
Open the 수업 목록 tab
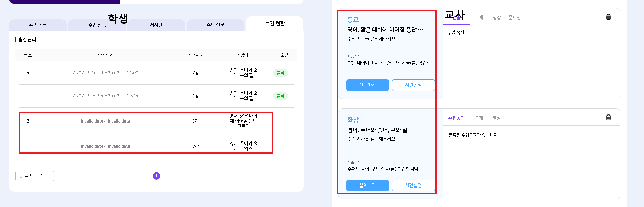click(38, 25)
